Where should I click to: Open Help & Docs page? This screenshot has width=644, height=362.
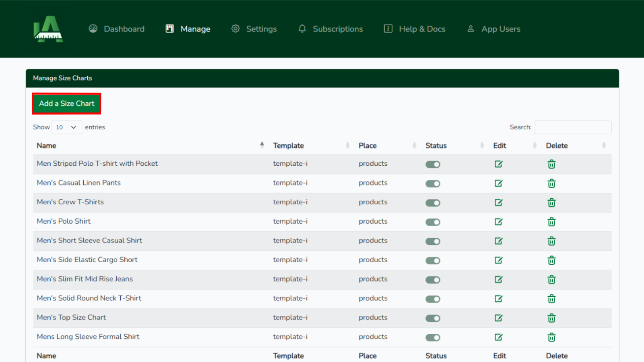click(x=415, y=29)
